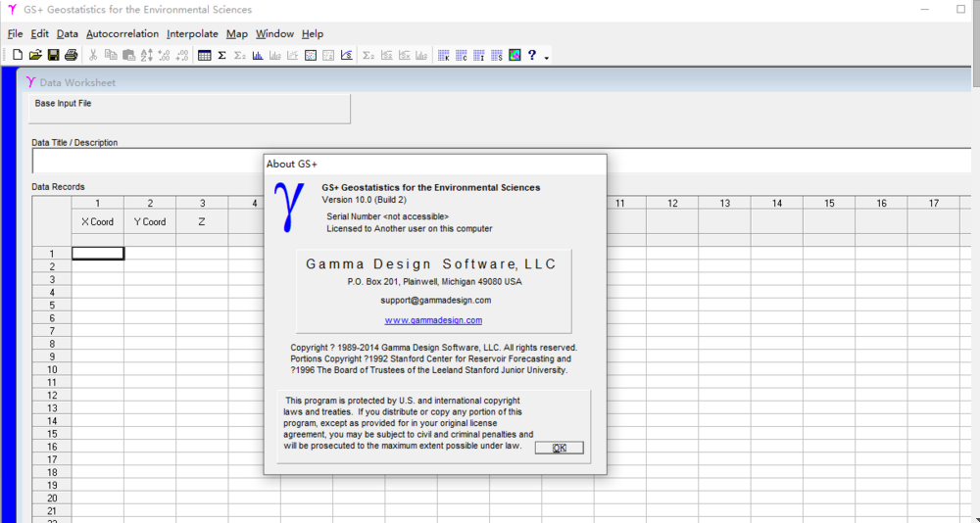Click the Data Worksheet window title

point(77,82)
